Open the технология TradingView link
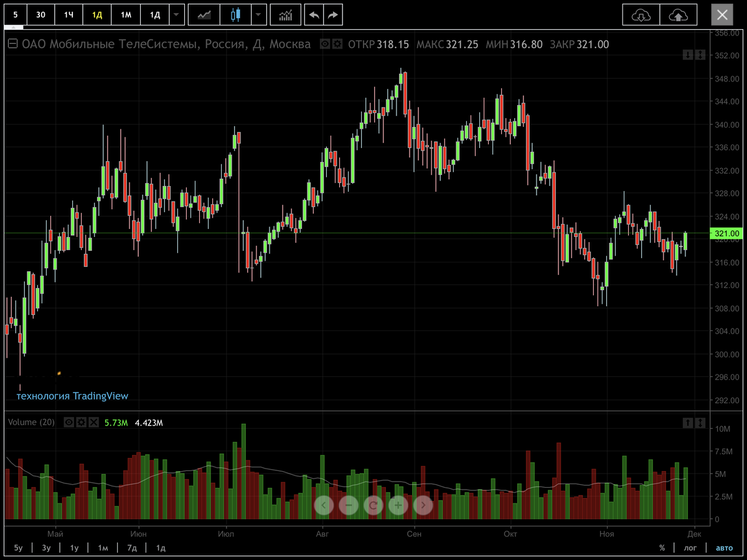 click(72, 396)
